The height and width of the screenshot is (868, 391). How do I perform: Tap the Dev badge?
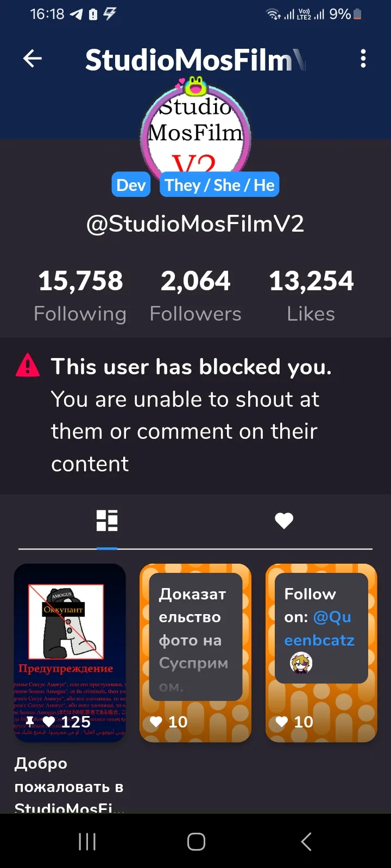(x=131, y=185)
